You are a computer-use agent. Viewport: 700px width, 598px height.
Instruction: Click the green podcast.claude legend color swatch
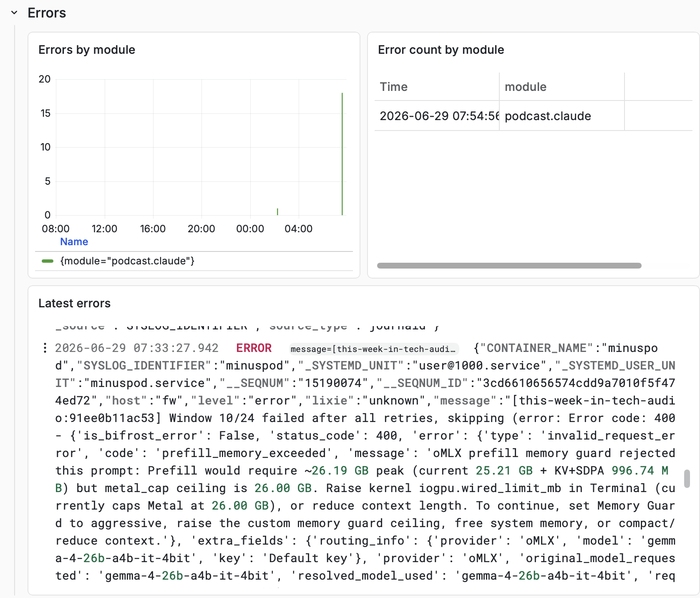point(48,261)
